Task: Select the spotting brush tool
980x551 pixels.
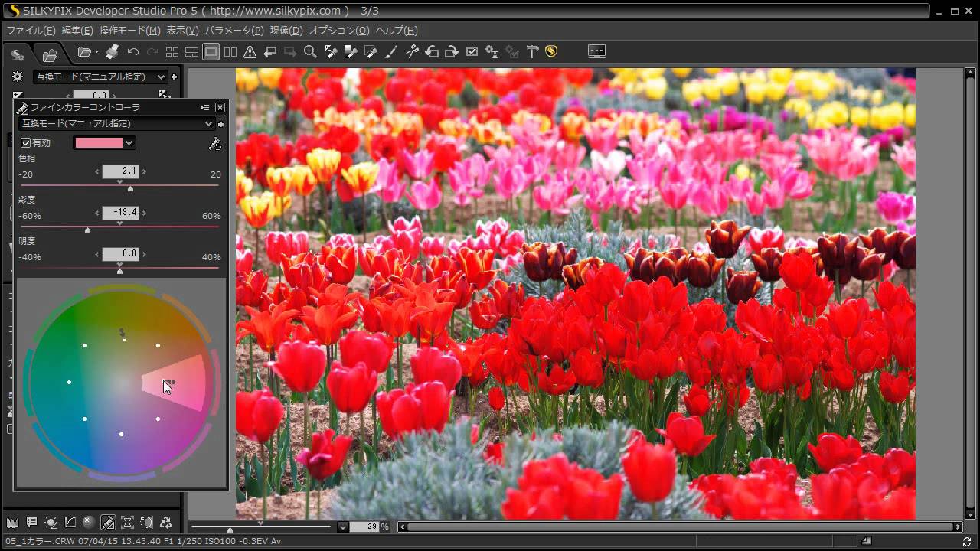Action: 391,52
